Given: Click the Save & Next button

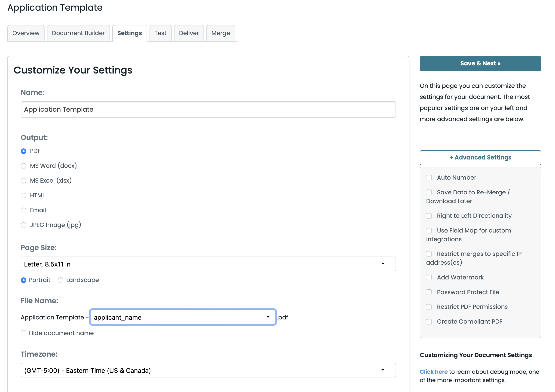Looking at the screenshot, I should click(x=480, y=63).
